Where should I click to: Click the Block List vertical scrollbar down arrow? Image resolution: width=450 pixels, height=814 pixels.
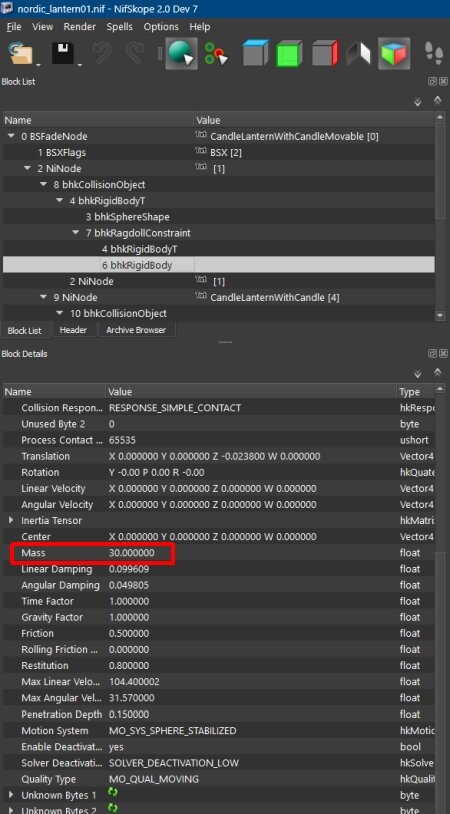440,315
